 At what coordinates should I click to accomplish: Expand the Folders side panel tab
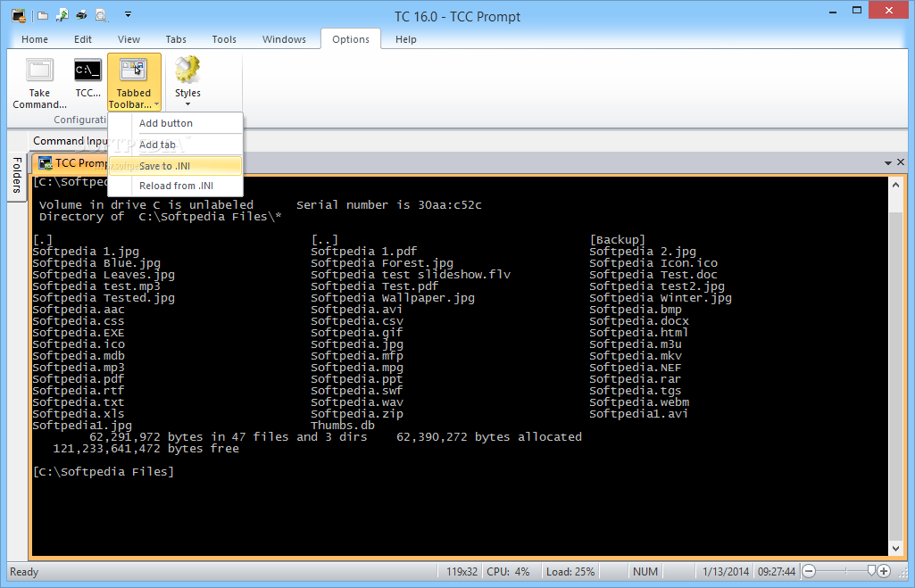pyautogui.click(x=17, y=176)
